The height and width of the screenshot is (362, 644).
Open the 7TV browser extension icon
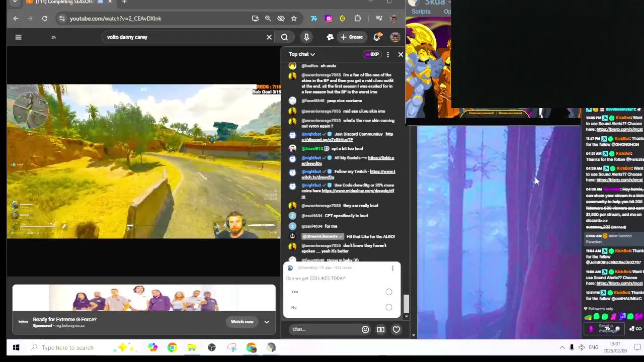(x=314, y=19)
